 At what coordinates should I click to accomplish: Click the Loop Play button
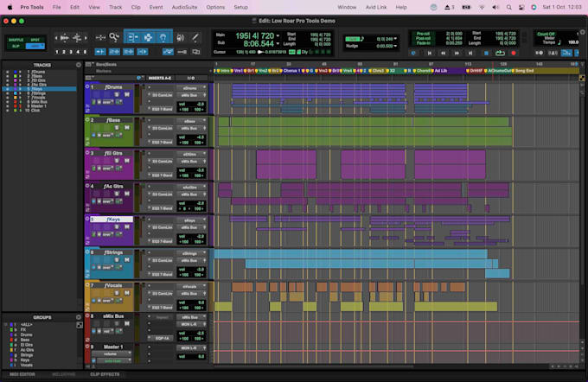pyautogui.click(x=500, y=54)
